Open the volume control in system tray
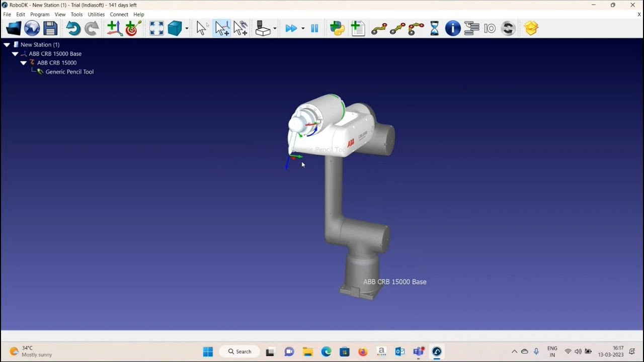Image resolution: width=644 pixels, height=362 pixels. click(x=578, y=351)
